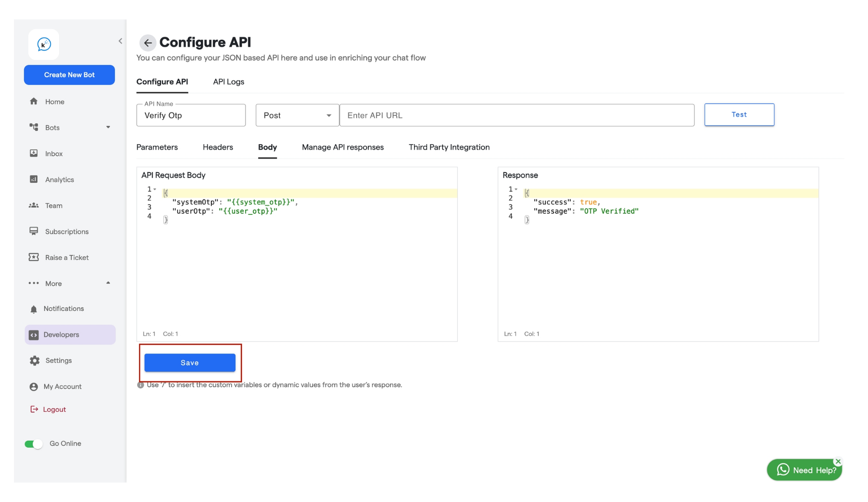This screenshot has width=868, height=502.
Task: Click the Save button
Action: (190, 363)
